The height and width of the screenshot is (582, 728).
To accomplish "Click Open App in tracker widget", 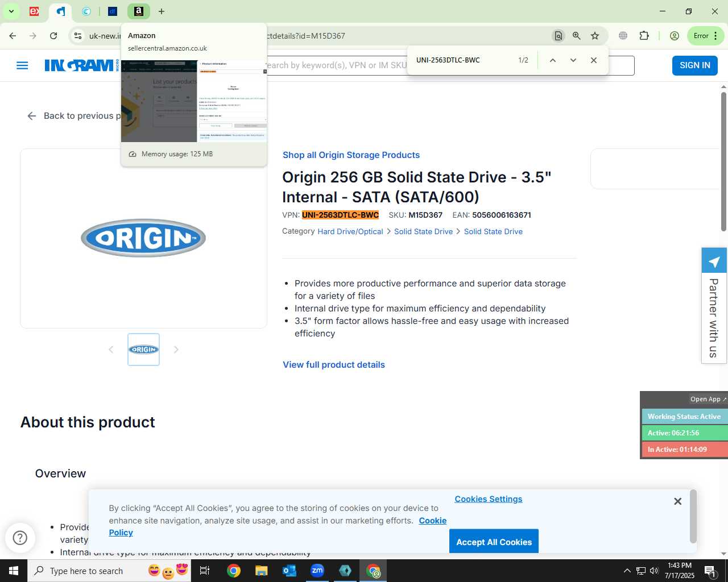I will (x=708, y=399).
